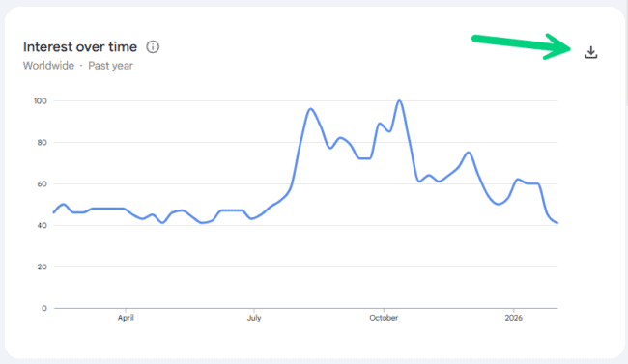Click the '20' y-axis value

click(43, 267)
